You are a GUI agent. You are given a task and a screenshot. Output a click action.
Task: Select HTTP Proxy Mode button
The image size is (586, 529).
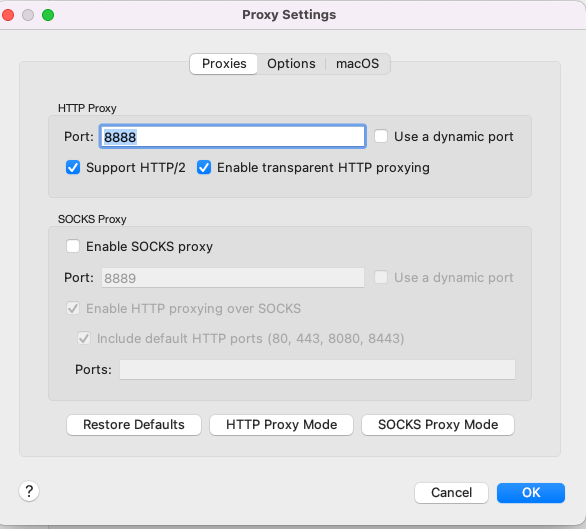[281, 425]
